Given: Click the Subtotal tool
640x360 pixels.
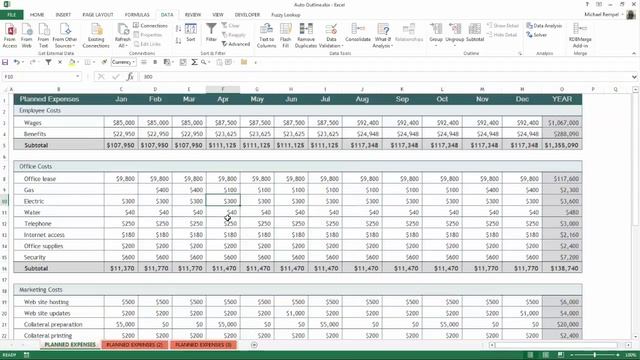Looking at the screenshot, I should (475, 33).
